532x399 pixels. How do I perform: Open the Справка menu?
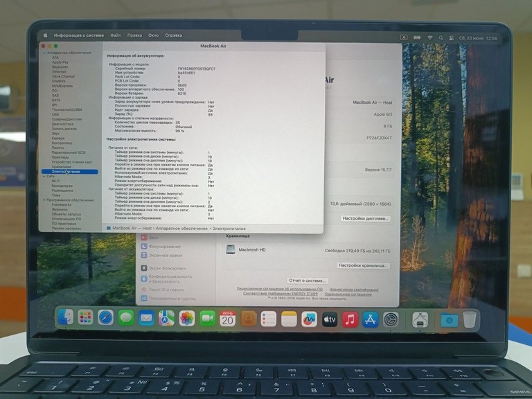(173, 35)
